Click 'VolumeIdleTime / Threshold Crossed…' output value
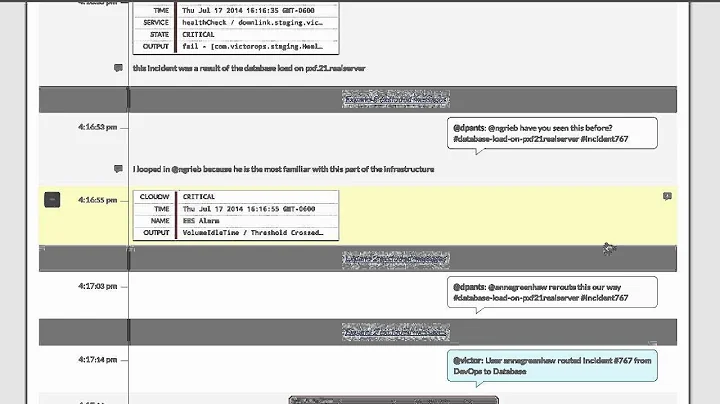Screen dimensions: 720x404 tap(253, 233)
